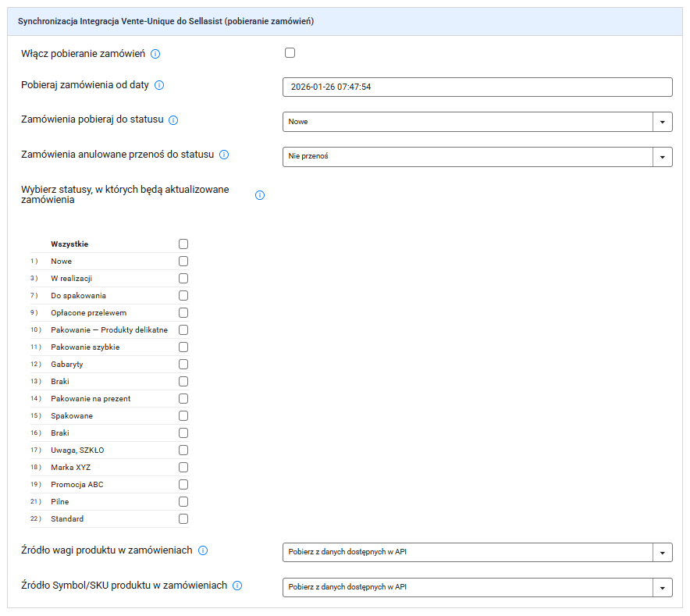This screenshot has height=616, width=690.
Task: Select the Opłacone przelewem checkbox
Action: click(x=183, y=313)
